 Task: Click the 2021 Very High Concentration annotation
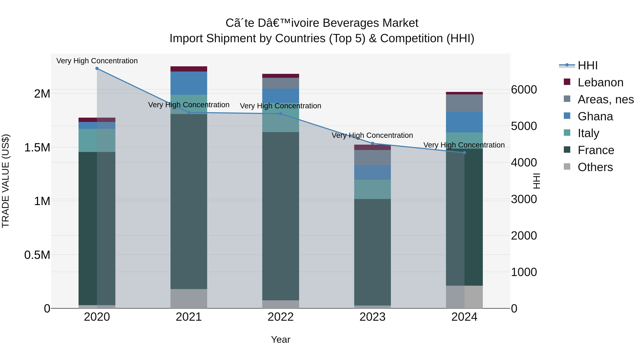(x=189, y=105)
